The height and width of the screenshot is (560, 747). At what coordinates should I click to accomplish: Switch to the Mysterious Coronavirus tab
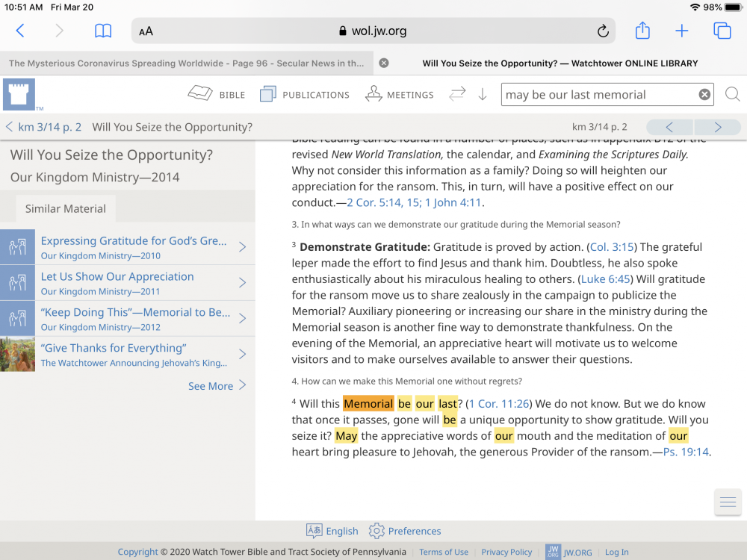click(x=186, y=63)
